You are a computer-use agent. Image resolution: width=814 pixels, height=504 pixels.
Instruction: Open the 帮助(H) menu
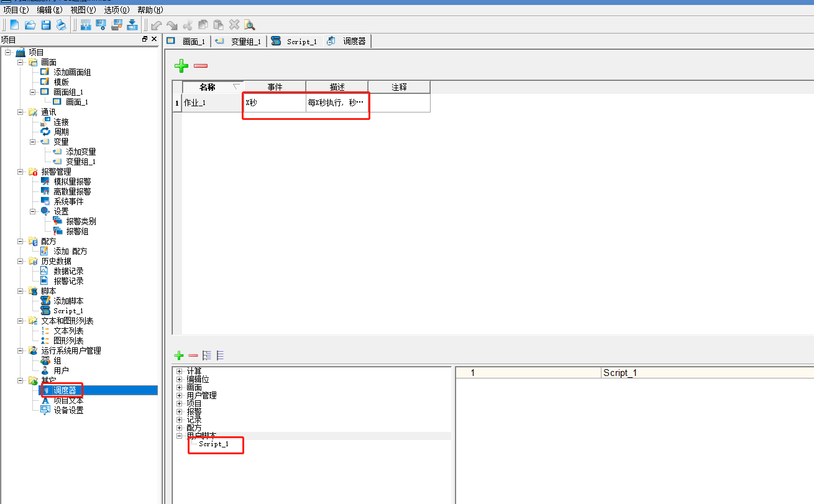150,10
